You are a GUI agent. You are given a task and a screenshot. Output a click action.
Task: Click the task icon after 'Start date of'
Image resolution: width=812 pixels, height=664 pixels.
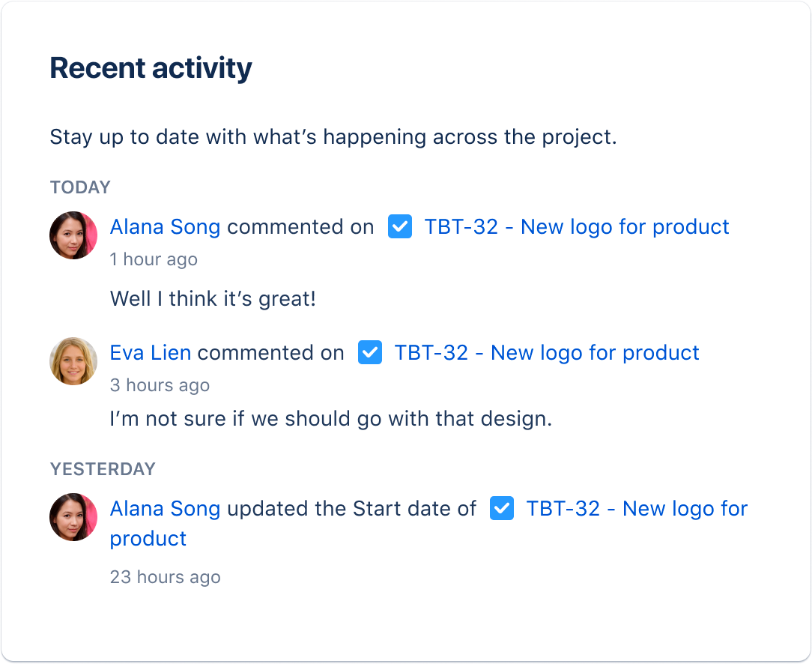click(502, 509)
